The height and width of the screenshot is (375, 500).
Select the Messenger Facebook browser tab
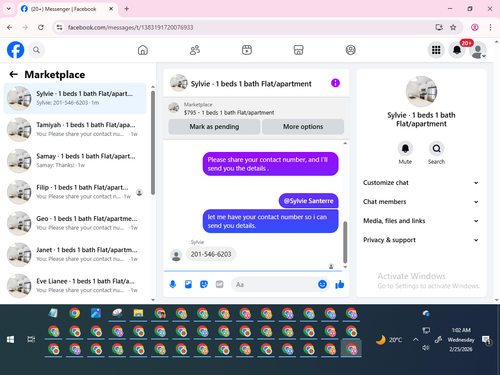67,9
